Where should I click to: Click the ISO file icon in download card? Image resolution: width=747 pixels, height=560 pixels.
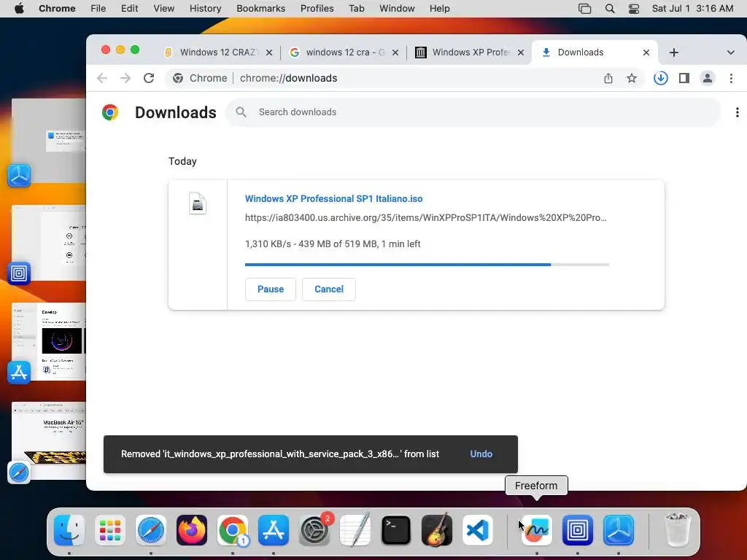(198, 203)
